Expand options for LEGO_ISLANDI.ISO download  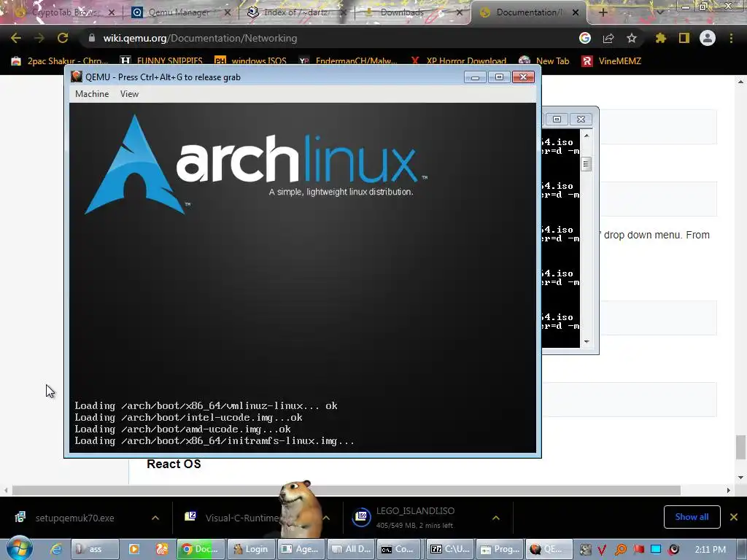tap(496, 518)
